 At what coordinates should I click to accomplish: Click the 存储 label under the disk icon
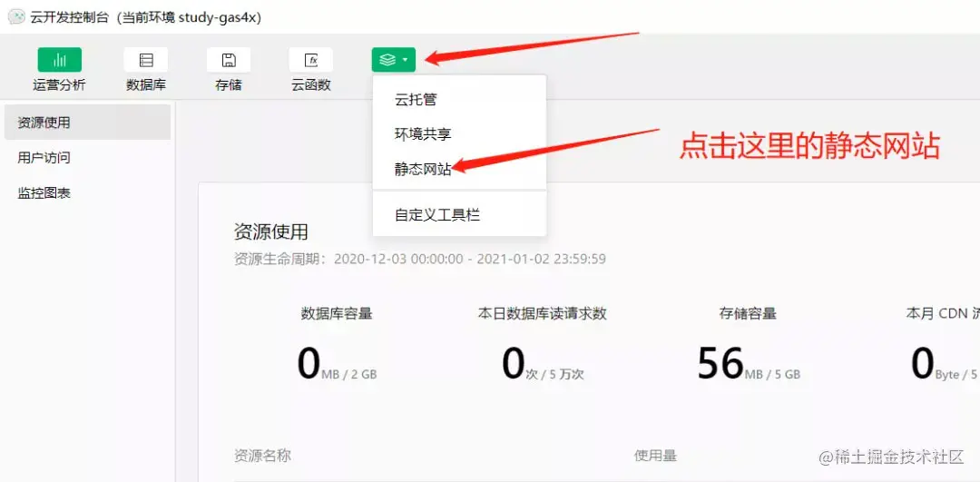[229, 85]
